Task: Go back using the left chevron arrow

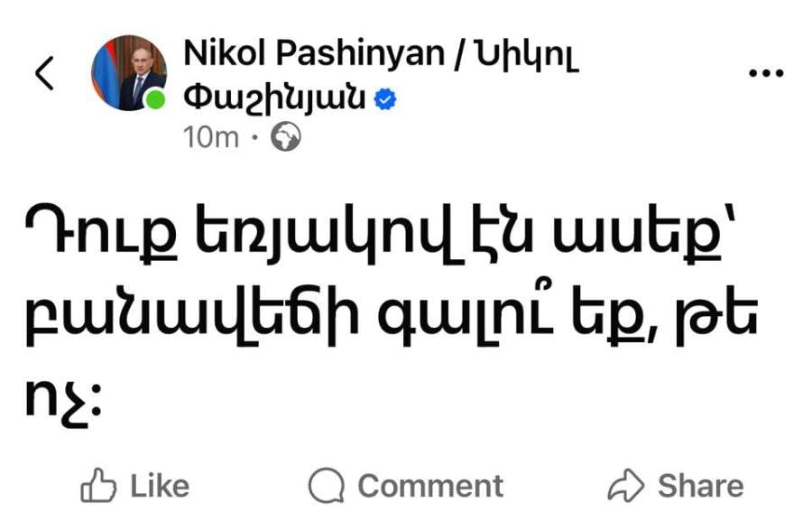Action: coord(44,73)
